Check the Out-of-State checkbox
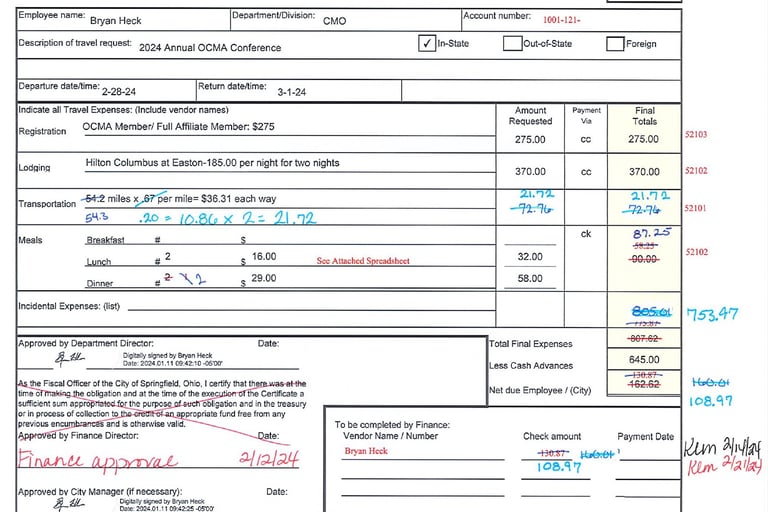The width and height of the screenshot is (768, 512). point(512,43)
